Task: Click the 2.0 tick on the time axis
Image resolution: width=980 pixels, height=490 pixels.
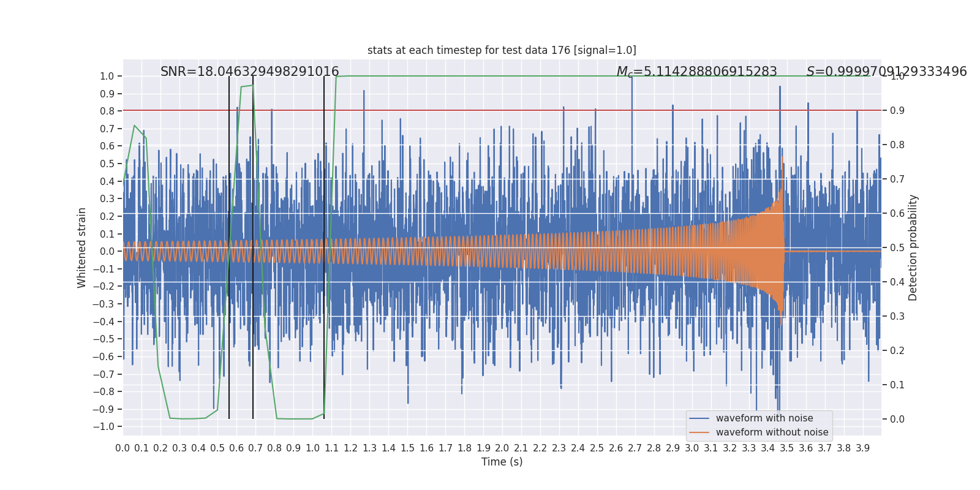Action: (x=502, y=448)
